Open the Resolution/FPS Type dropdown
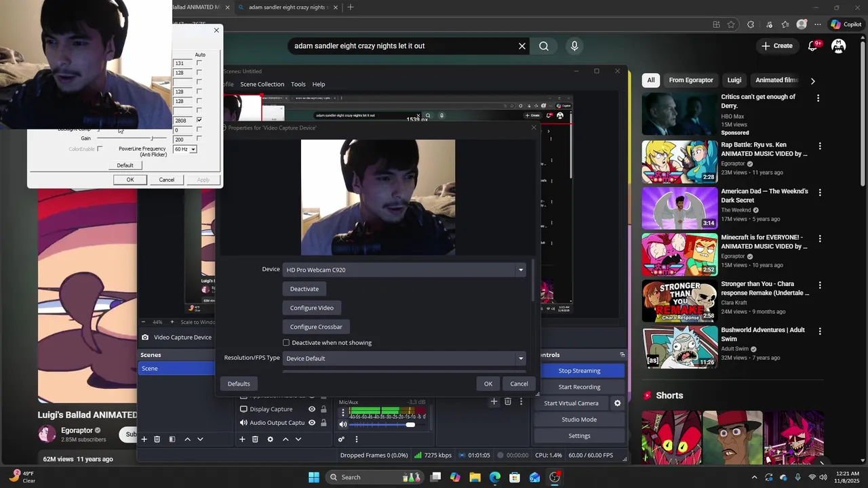The height and width of the screenshot is (488, 868). (405, 359)
